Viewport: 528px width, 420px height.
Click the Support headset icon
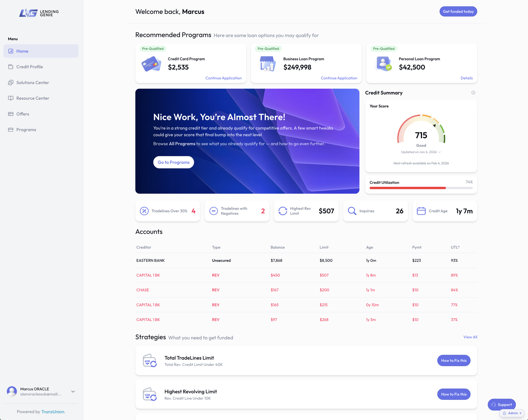[x=494, y=405]
